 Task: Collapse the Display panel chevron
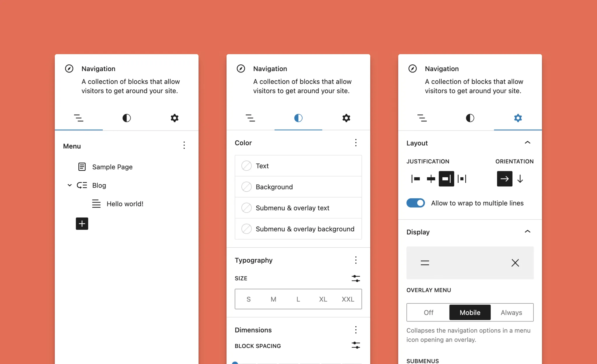pyautogui.click(x=527, y=232)
